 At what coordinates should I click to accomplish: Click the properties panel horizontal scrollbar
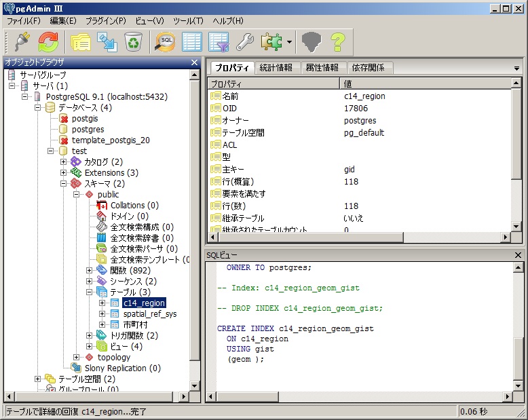click(360, 237)
